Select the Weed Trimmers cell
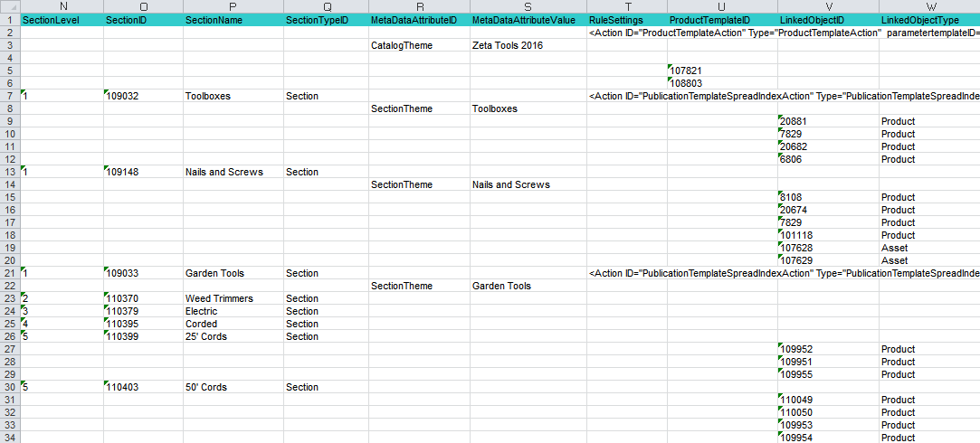Screen dimensions: 980x443 [x=233, y=298]
